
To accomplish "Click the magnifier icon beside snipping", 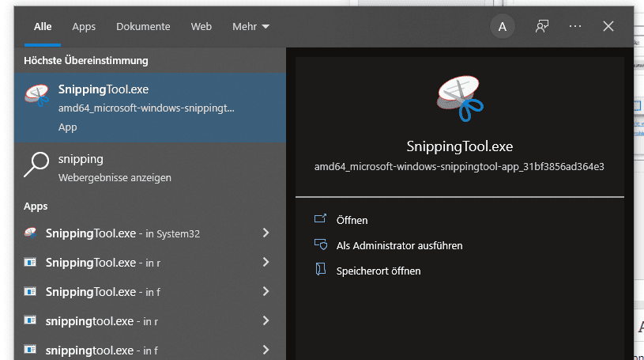I will pyautogui.click(x=36, y=164).
